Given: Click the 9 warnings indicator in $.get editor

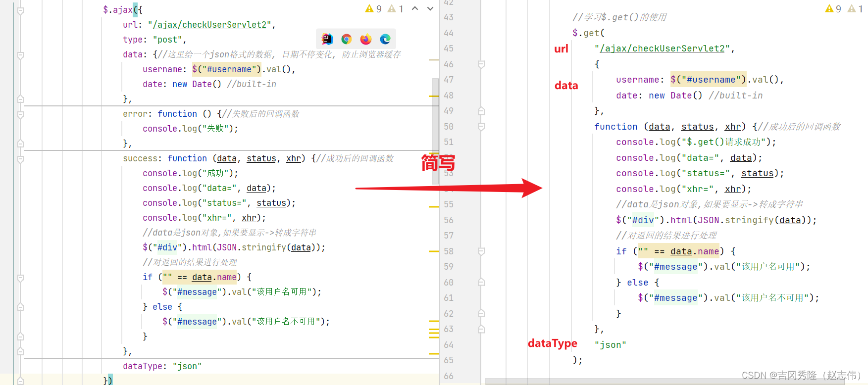Looking at the screenshot, I should click(833, 9).
